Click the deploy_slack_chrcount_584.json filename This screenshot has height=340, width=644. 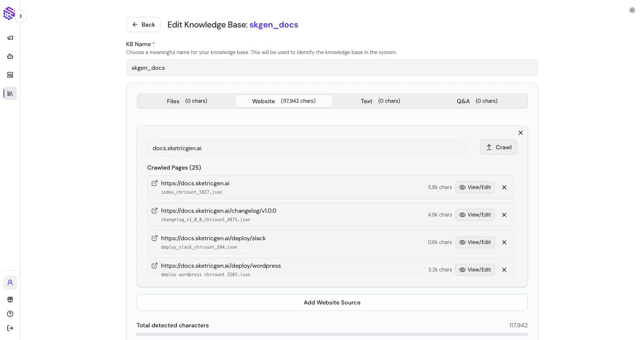199,247
